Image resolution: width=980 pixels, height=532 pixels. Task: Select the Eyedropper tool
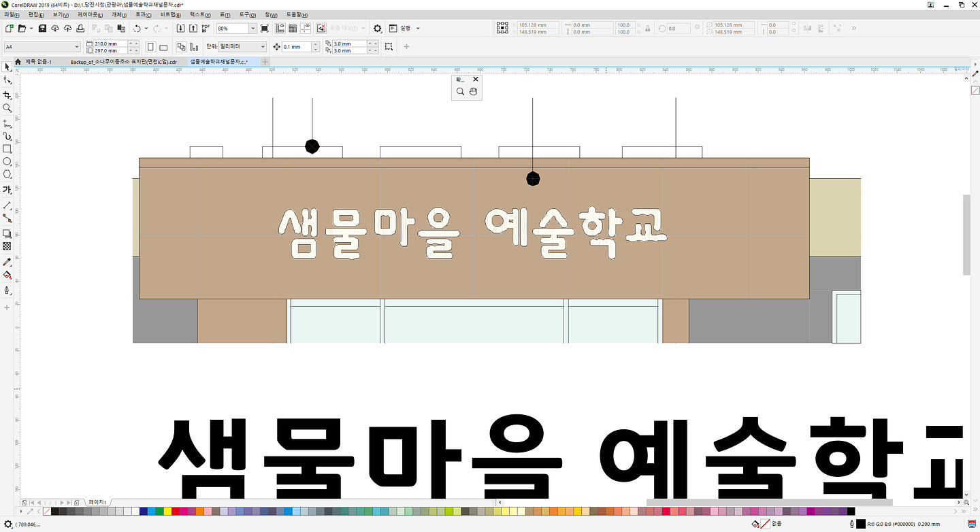coord(7,262)
